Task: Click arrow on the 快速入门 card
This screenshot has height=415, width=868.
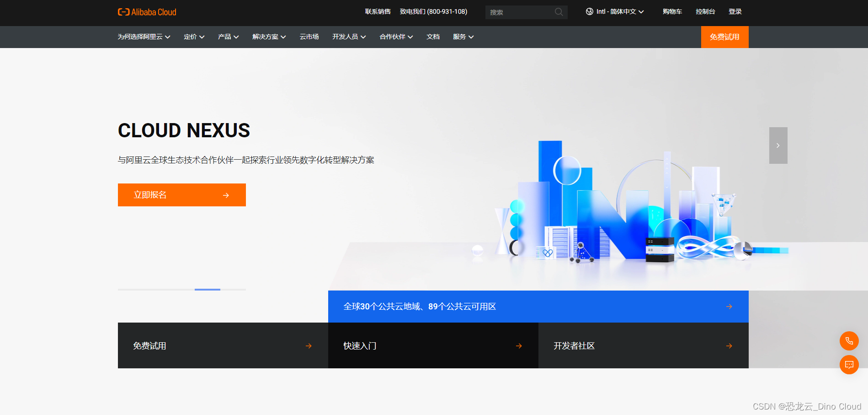Action: (x=519, y=346)
